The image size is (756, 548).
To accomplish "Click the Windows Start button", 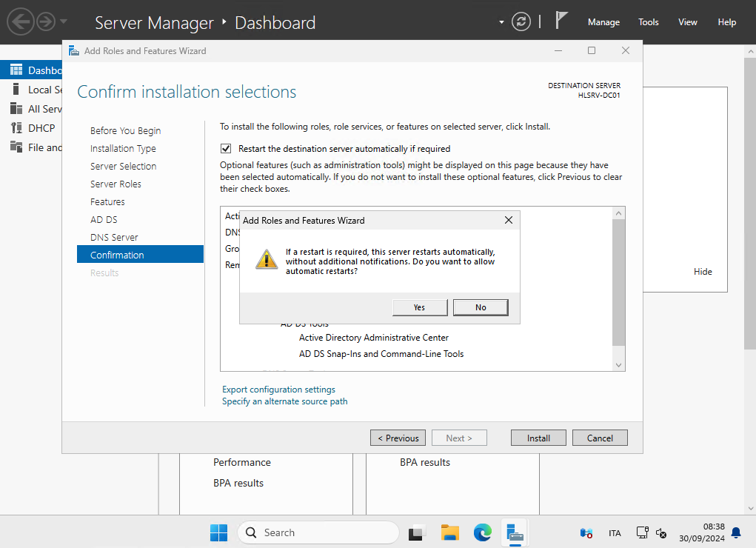I will click(218, 532).
